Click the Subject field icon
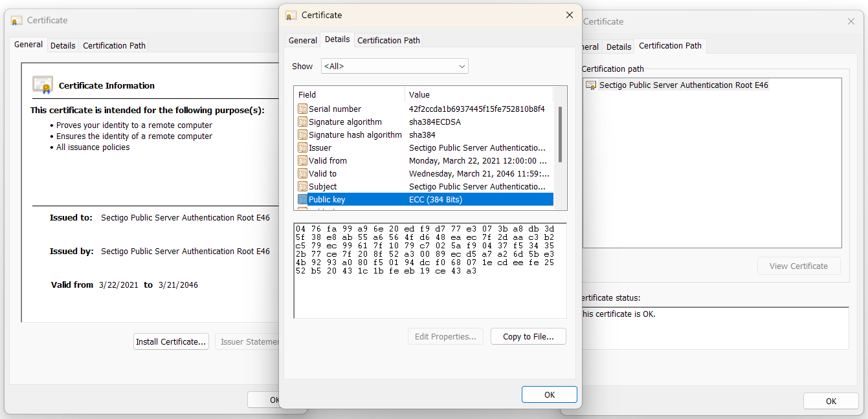This screenshot has height=419, width=868. pyautogui.click(x=302, y=186)
